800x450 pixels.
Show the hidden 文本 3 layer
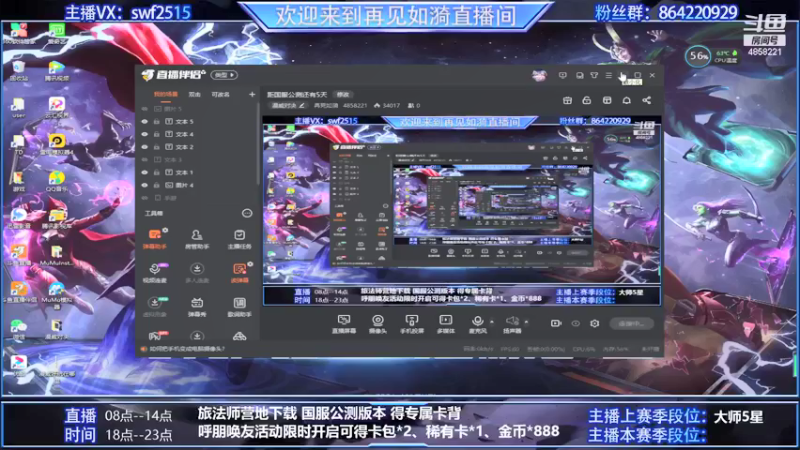[x=144, y=160]
